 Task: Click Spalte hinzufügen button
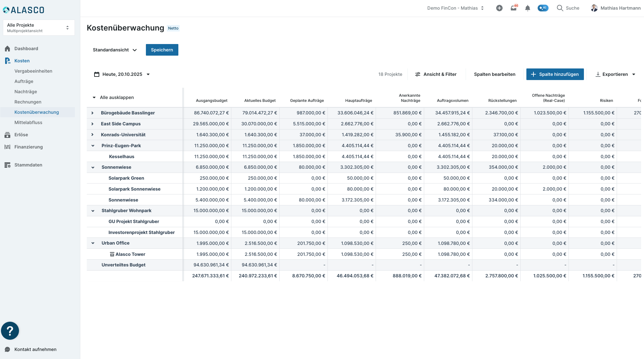pyautogui.click(x=555, y=74)
